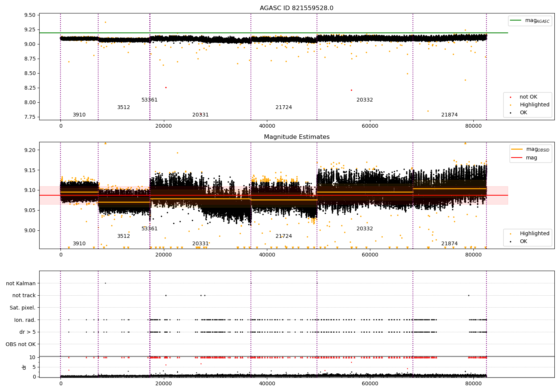Click obsid label 53361 in top plot
Viewport: 560px width, 392px height.
point(150,100)
